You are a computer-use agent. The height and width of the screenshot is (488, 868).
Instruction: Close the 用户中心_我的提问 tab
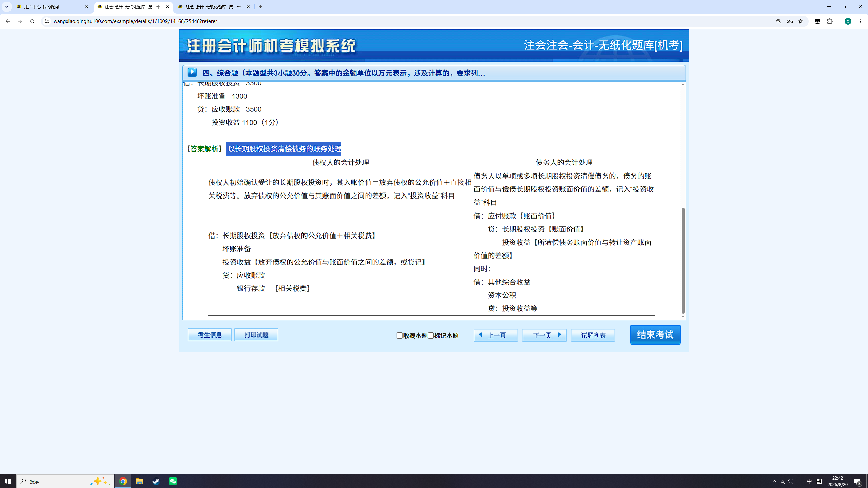tap(87, 7)
